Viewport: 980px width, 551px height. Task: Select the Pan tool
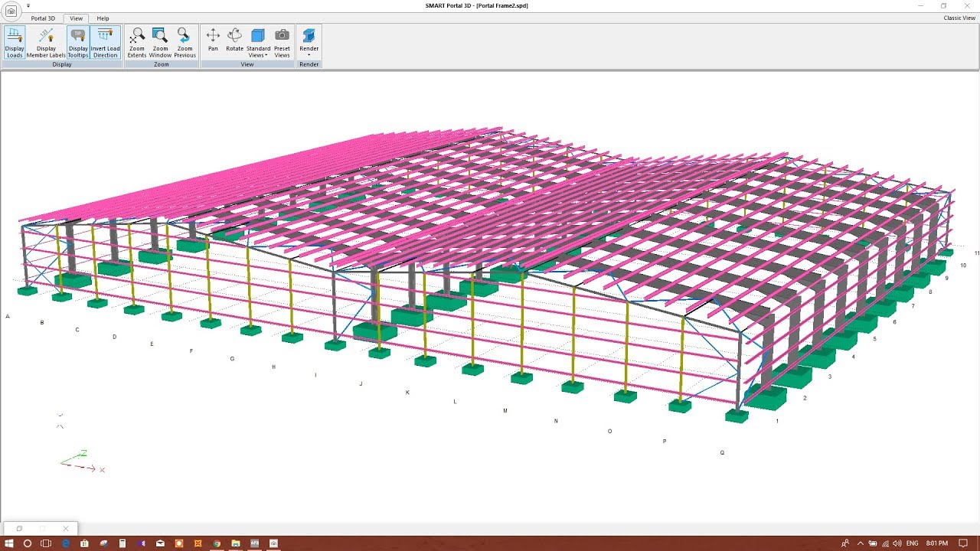point(213,42)
